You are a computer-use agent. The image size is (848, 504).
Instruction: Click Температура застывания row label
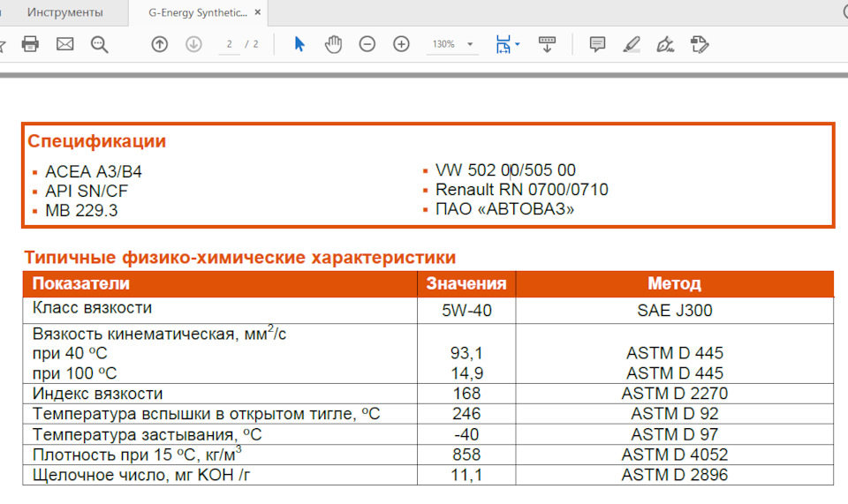(x=148, y=434)
